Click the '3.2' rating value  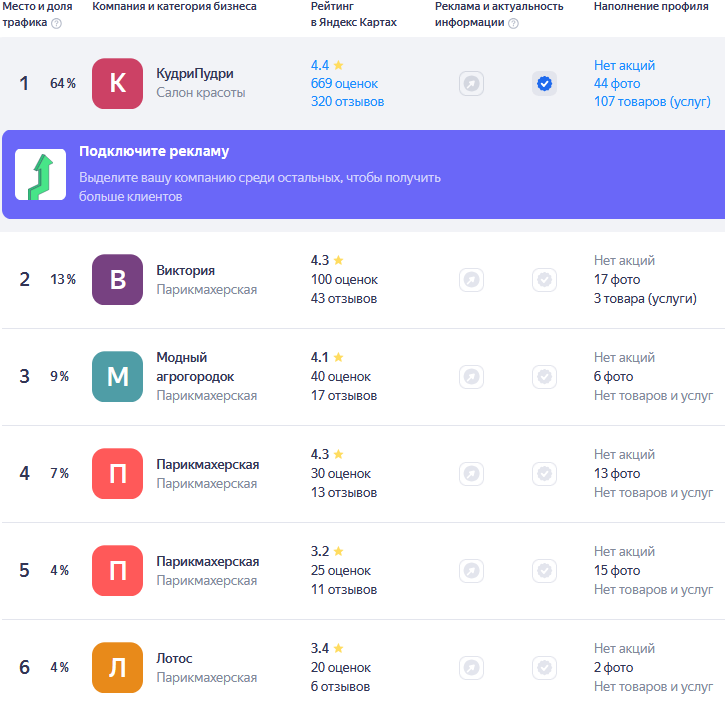[320, 551]
